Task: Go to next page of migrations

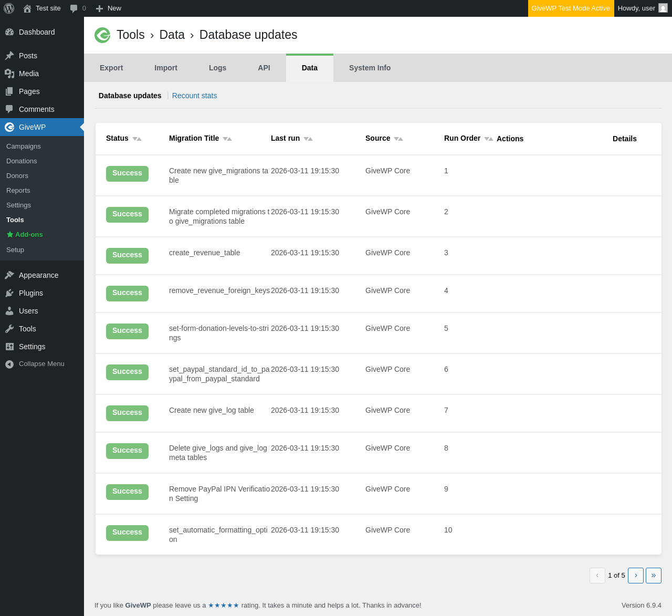Action: coord(635,576)
